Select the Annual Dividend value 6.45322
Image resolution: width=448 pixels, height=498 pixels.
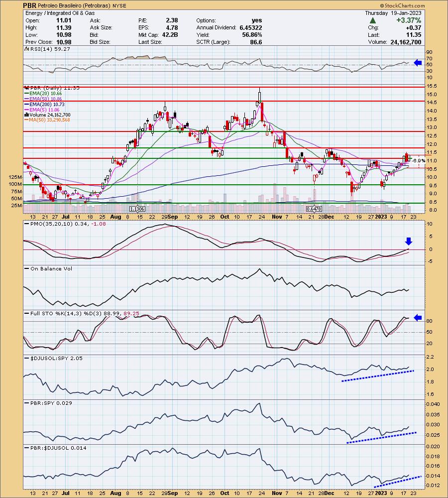251,27
